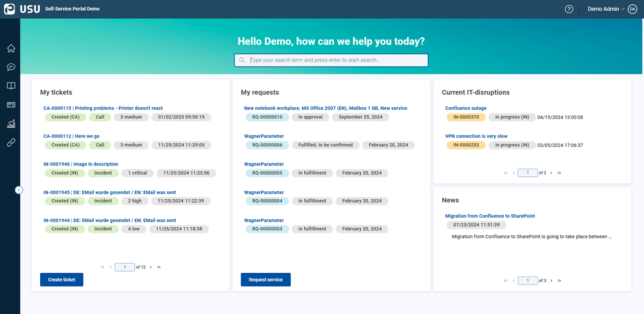644x314 pixels.
Task: Click the USU logo icon
Action: point(10,9)
